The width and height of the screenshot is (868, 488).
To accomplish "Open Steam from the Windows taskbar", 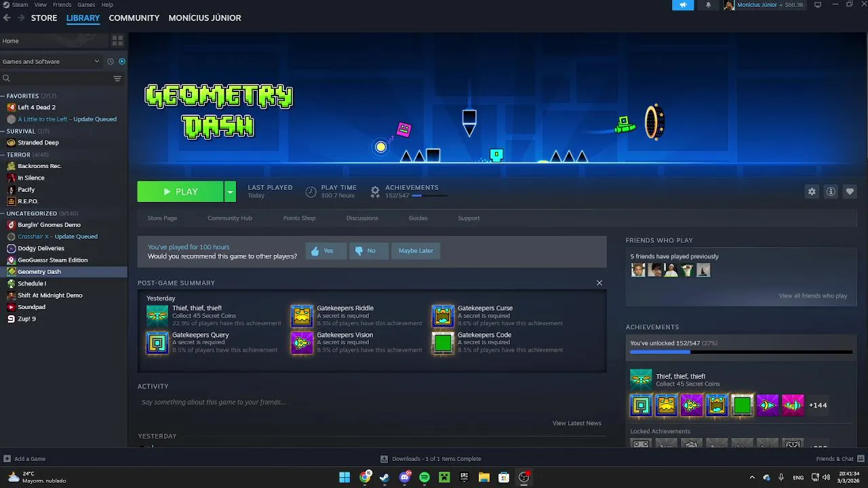I will tap(384, 477).
